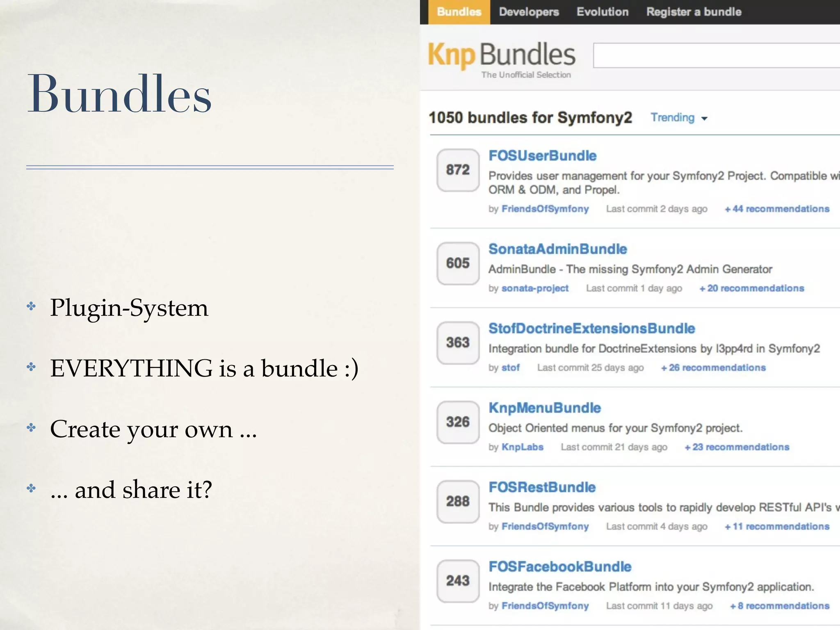Viewport: 840px width, 630px height.
Task: Click +11 recommendations link
Action: coord(777,526)
